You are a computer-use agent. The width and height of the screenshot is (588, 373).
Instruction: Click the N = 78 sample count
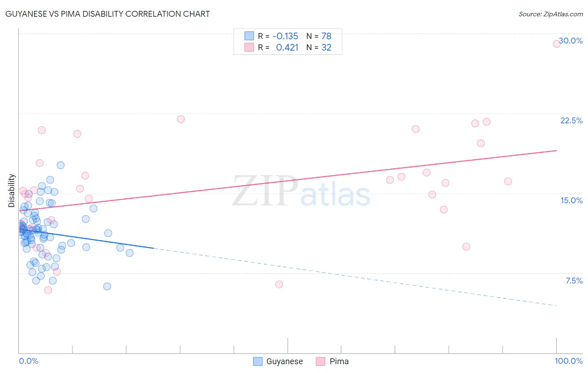319,36
